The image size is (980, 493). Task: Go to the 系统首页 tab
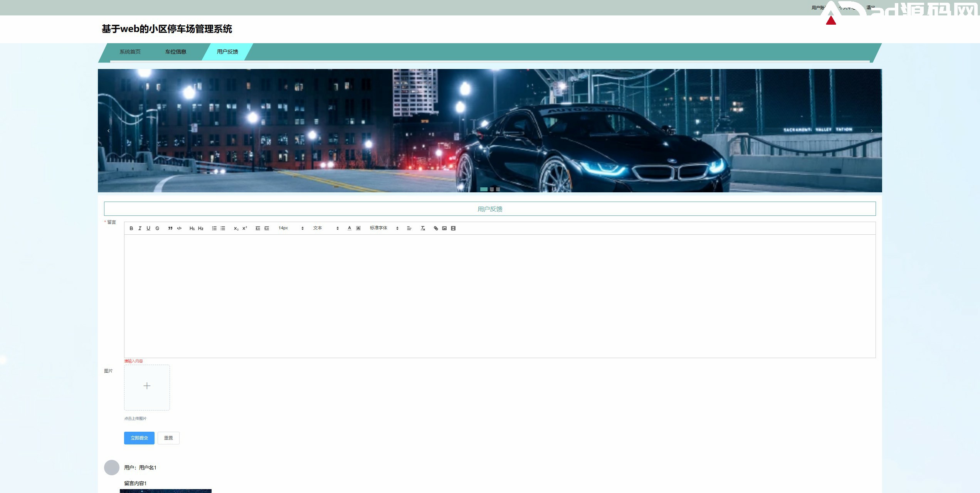[x=130, y=52]
